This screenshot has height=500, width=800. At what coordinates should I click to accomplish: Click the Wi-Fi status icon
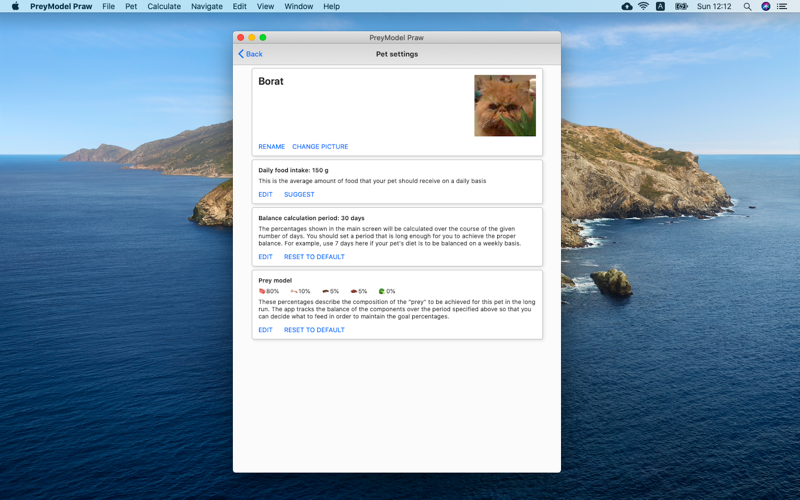point(643,6)
